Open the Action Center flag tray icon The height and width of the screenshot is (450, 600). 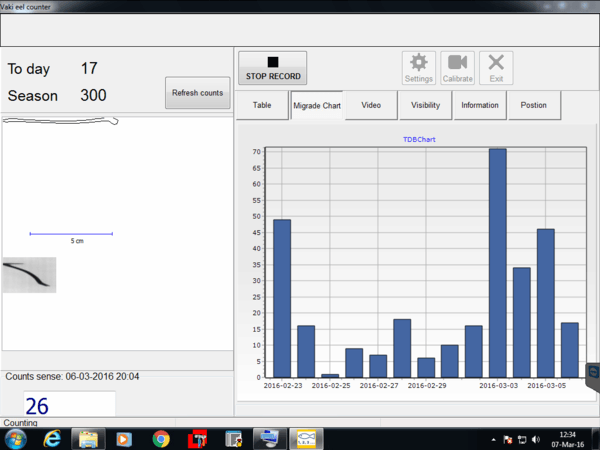(508, 440)
